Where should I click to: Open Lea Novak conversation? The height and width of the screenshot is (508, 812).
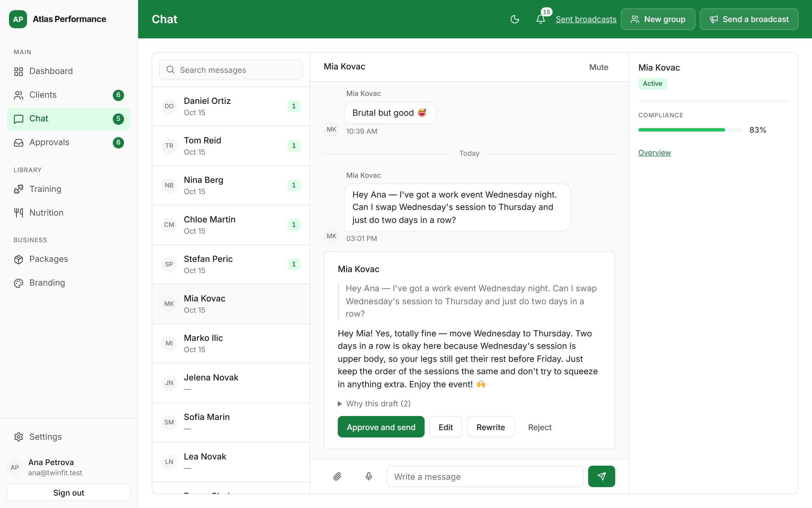(231, 462)
